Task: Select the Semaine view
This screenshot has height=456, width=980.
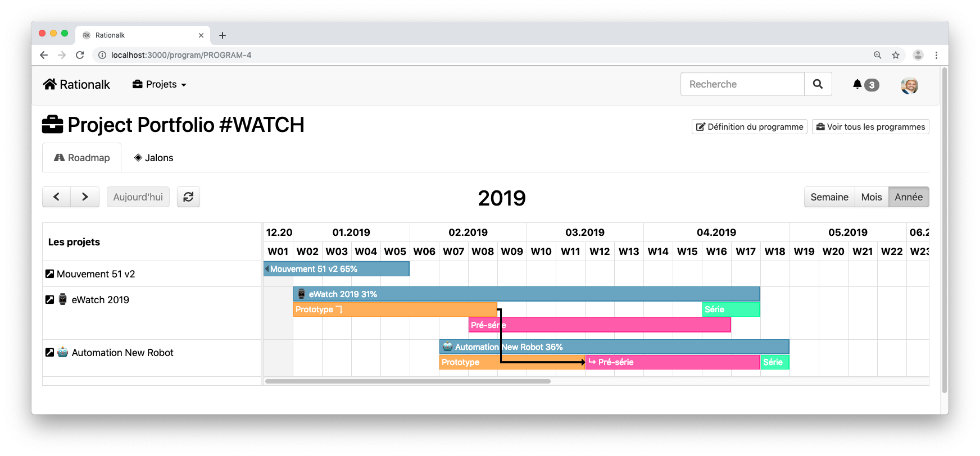Action: point(829,197)
